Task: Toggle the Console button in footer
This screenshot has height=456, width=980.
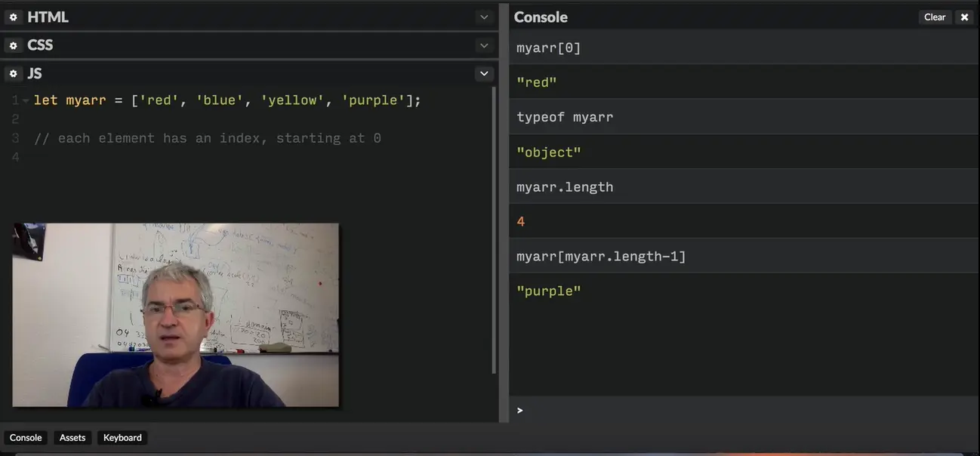Action: pos(26,438)
